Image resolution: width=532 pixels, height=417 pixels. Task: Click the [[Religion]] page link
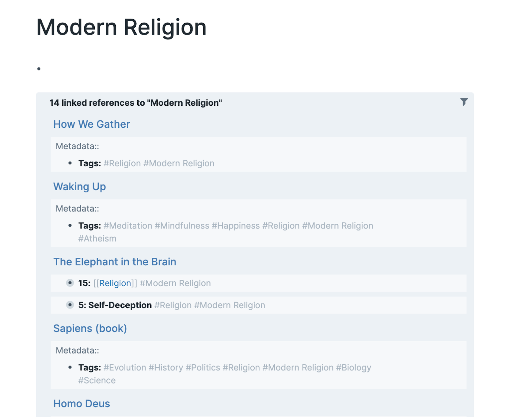(x=115, y=283)
